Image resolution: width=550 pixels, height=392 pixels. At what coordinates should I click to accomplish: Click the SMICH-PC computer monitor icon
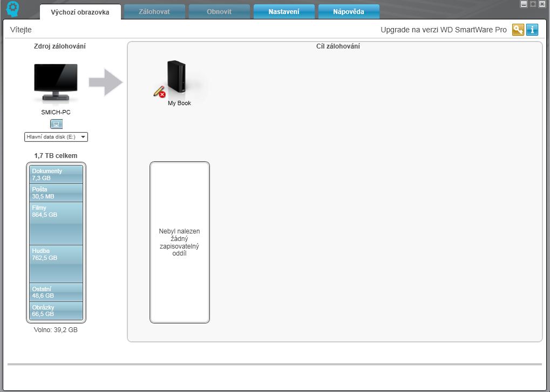tap(56, 82)
